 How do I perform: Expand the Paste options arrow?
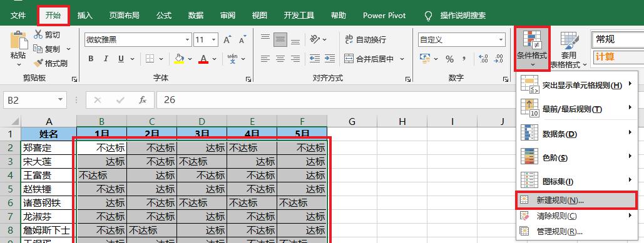point(19,65)
